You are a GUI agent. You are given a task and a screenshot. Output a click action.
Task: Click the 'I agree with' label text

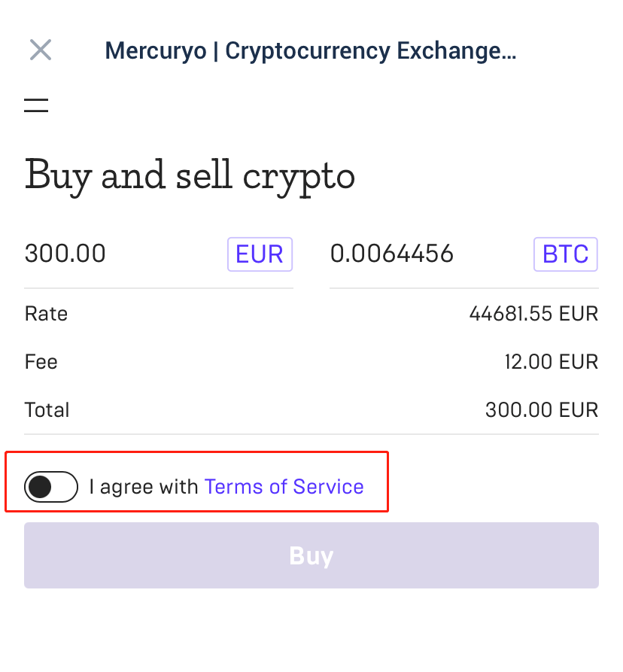point(144,487)
